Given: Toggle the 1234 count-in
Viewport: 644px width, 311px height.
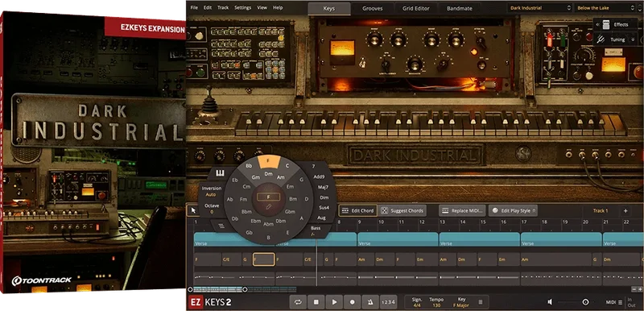Looking at the screenshot, I should pos(389,302).
